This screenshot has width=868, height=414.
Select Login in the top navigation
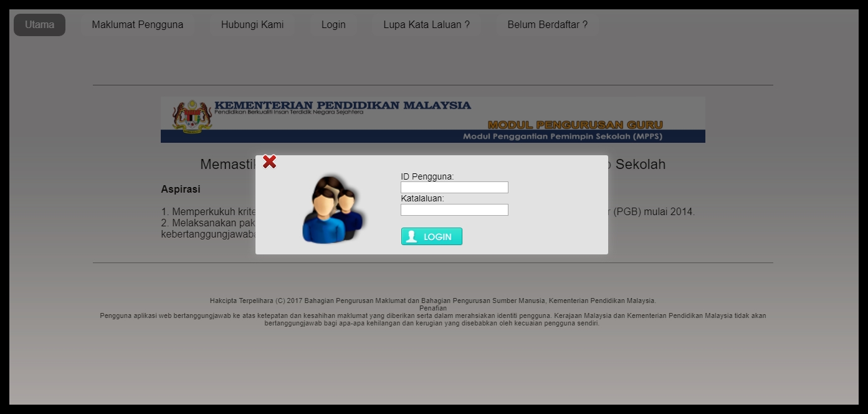pos(333,25)
